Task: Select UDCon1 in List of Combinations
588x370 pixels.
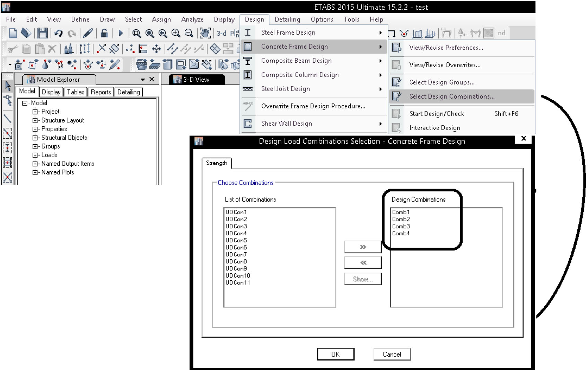Action: click(236, 212)
